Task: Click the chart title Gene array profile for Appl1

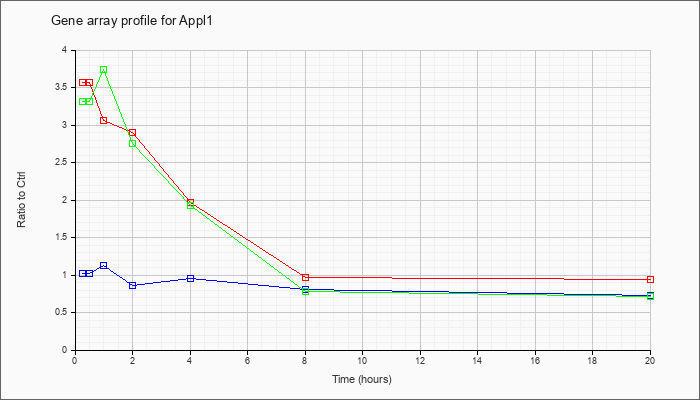Action: pyautogui.click(x=132, y=21)
